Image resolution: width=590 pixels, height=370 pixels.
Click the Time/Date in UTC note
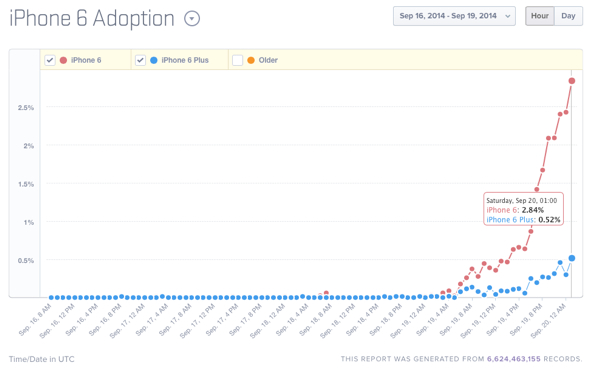point(42,359)
